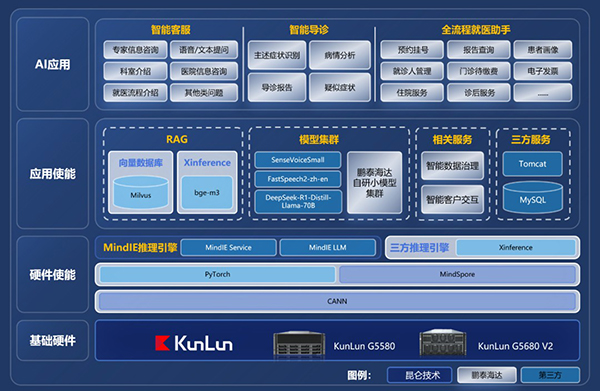Click the 门诊待缴费 box
600x391 pixels.
coord(479,71)
